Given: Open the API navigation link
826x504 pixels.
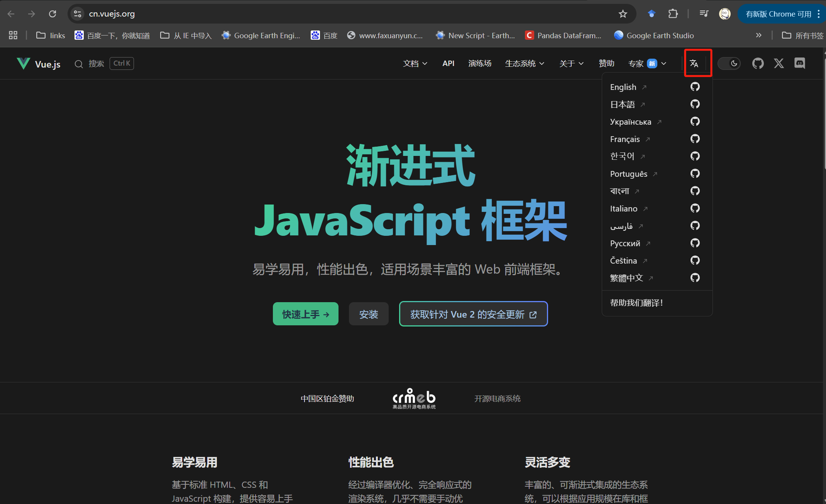Looking at the screenshot, I should point(448,64).
